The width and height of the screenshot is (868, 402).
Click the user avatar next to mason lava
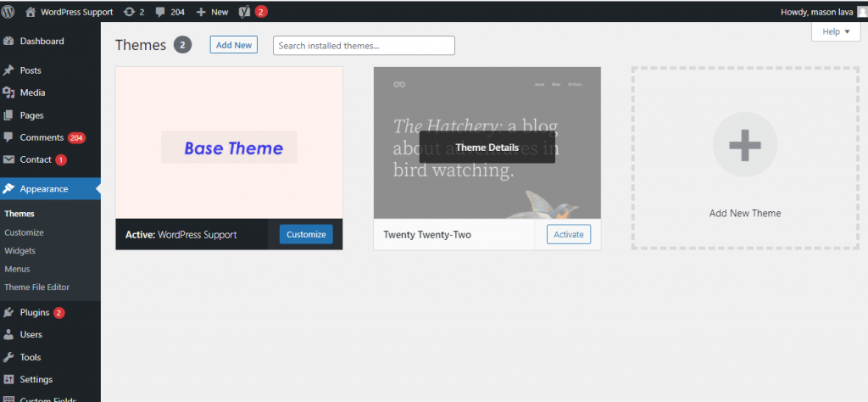click(862, 12)
